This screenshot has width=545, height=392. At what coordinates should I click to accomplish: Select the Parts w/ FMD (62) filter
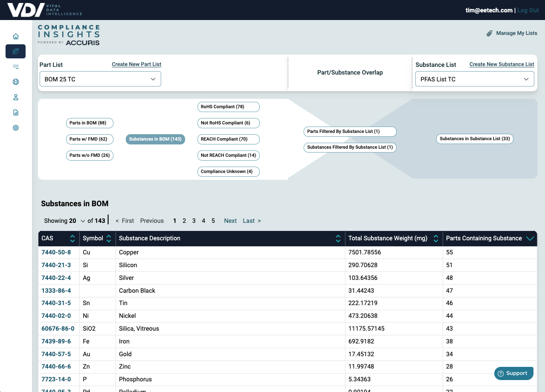(90, 139)
